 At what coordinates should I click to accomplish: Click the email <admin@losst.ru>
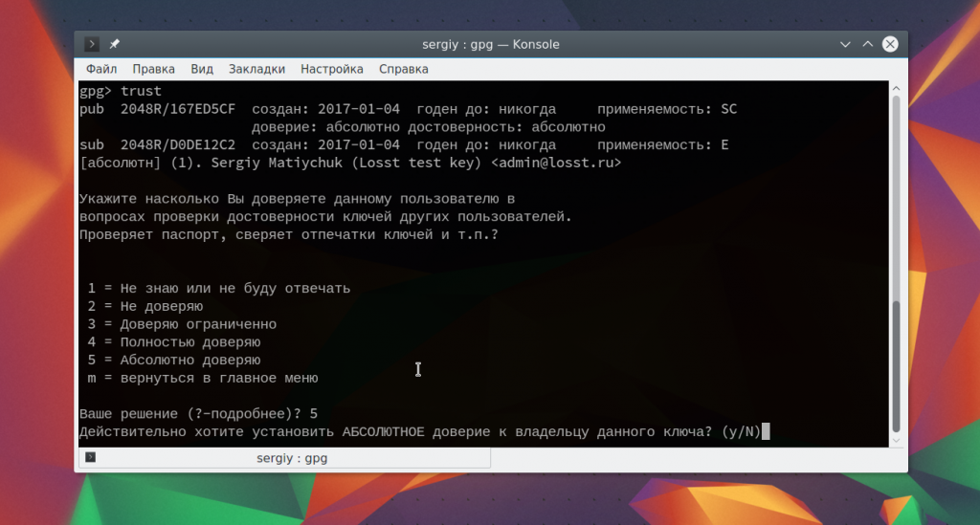click(x=556, y=163)
